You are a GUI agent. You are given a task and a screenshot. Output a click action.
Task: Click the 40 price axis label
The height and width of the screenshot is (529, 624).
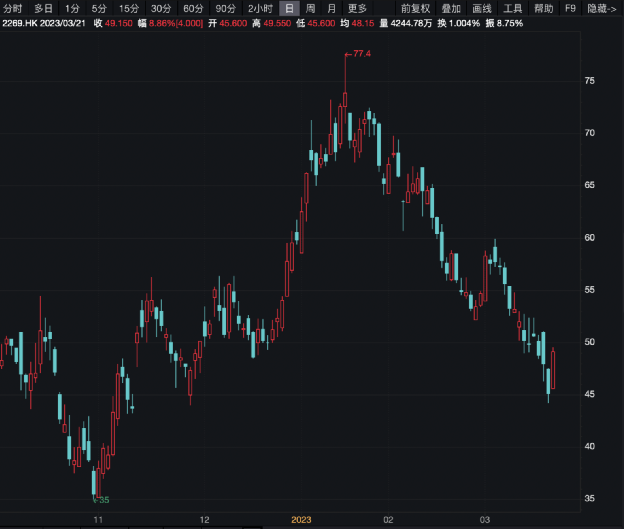[x=590, y=446]
